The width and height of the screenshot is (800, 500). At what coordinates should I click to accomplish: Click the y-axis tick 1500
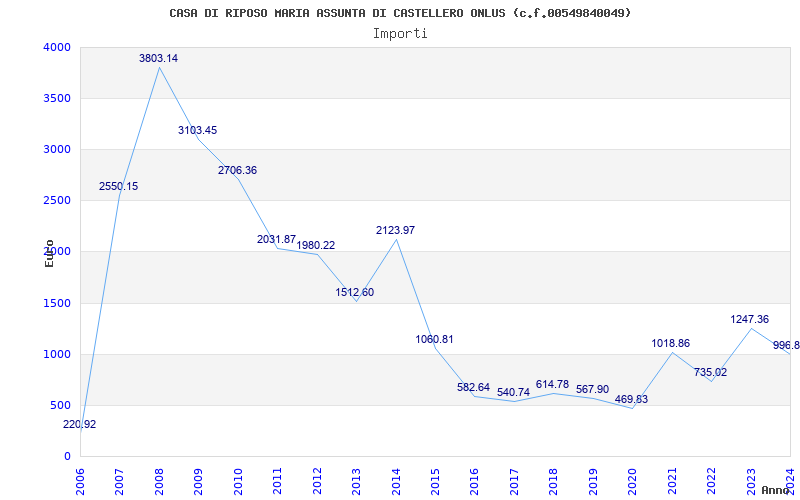pos(55,304)
